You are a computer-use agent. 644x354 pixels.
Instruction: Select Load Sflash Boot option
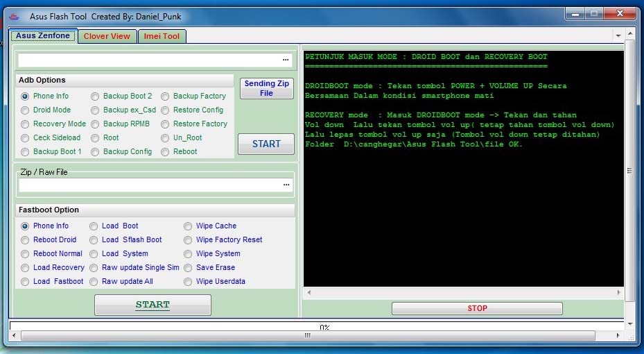pos(94,240)
